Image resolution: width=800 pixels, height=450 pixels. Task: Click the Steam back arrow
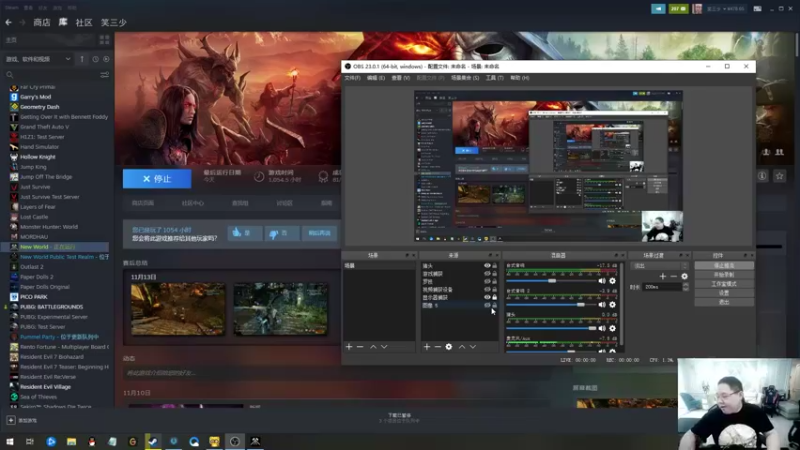[x=8, y=22]
